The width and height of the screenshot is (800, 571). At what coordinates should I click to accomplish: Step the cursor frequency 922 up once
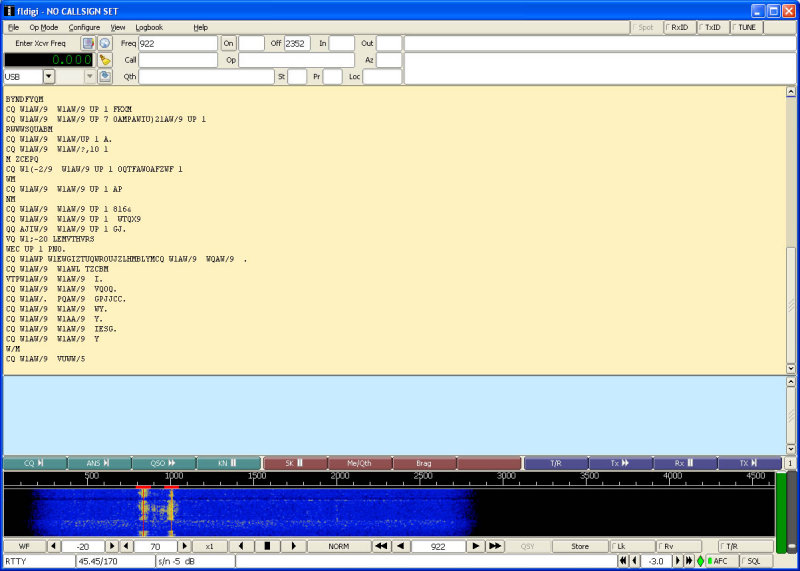pyautogui.click(x=476, y=547)
